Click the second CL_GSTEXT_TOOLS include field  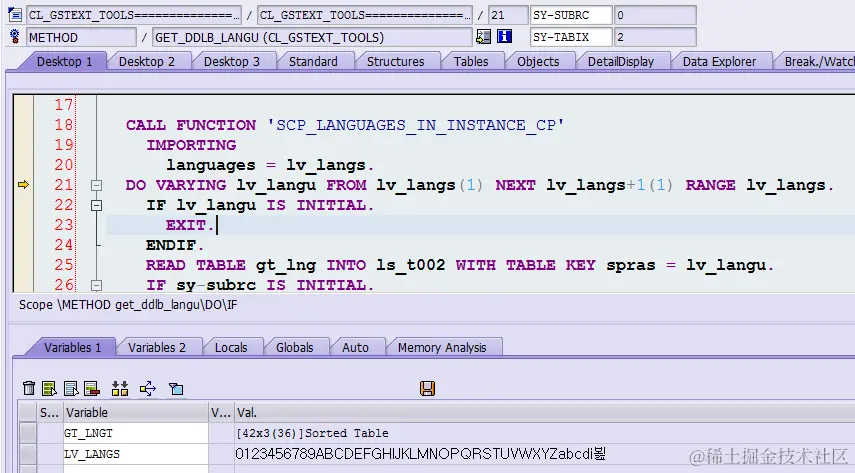(365, 15)
